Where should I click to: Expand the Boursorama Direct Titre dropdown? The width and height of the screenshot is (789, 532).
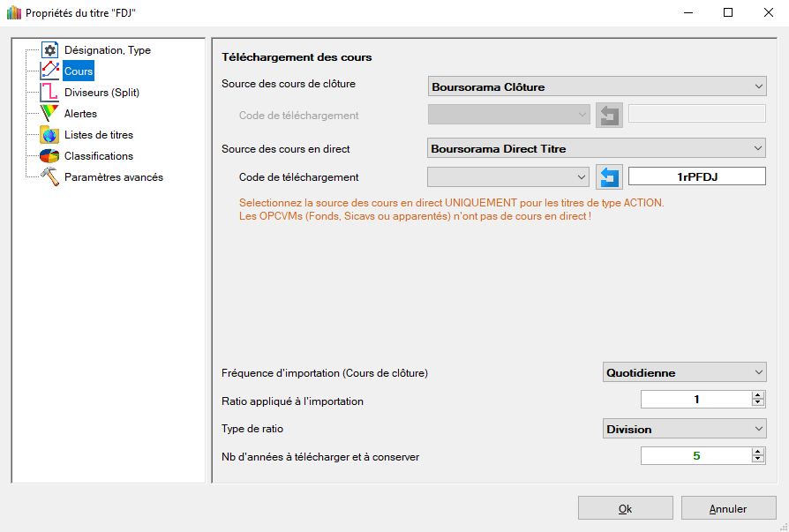point(597,148)
